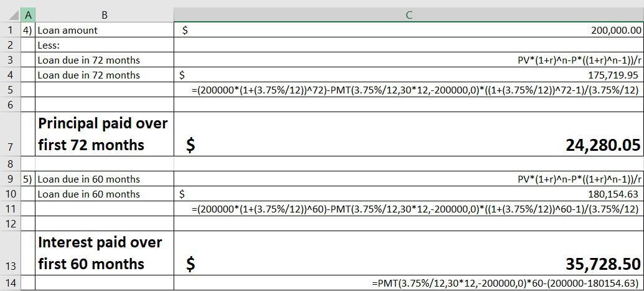The height and width of the screenshot is (291, 644).
Task: Select formula text containing ^60 in row 11
Action: click(x=415, y=209)
